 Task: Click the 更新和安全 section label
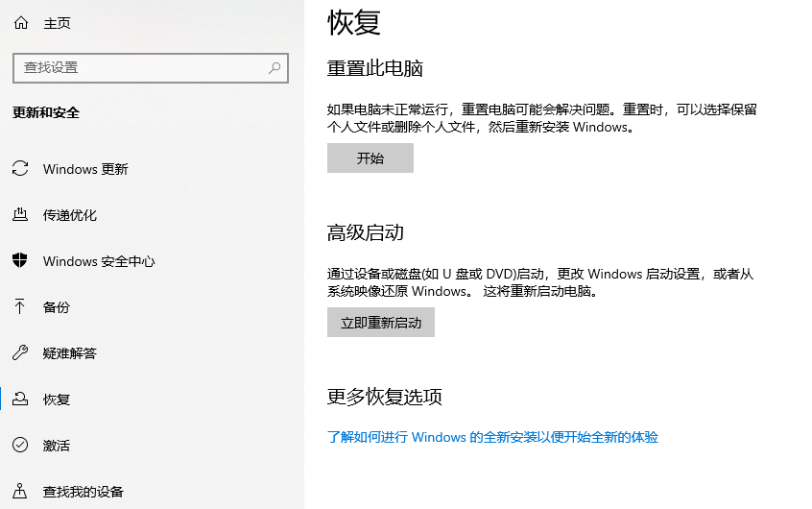click(46, 112)
